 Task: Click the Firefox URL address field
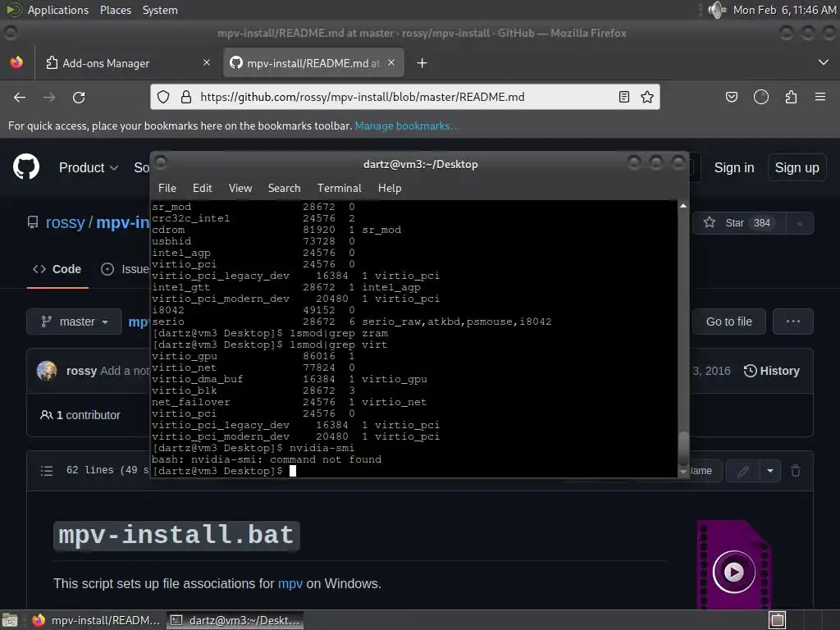click(x=406, y=97)
